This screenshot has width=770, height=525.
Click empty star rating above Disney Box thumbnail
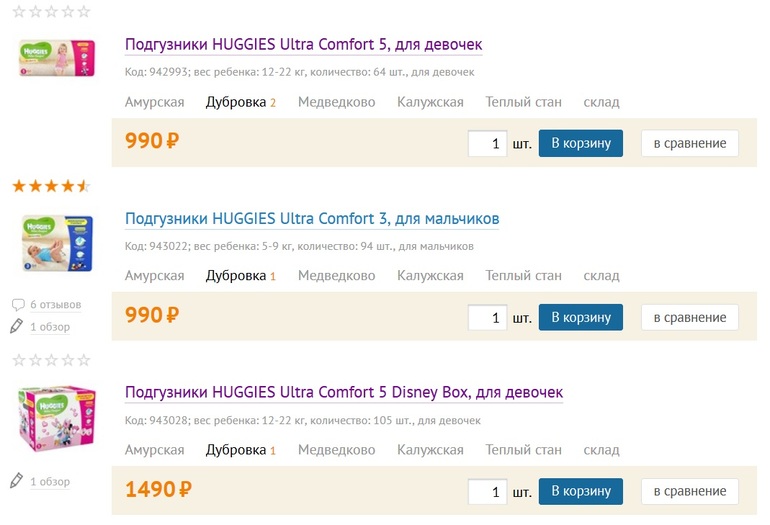coord(51,360)
